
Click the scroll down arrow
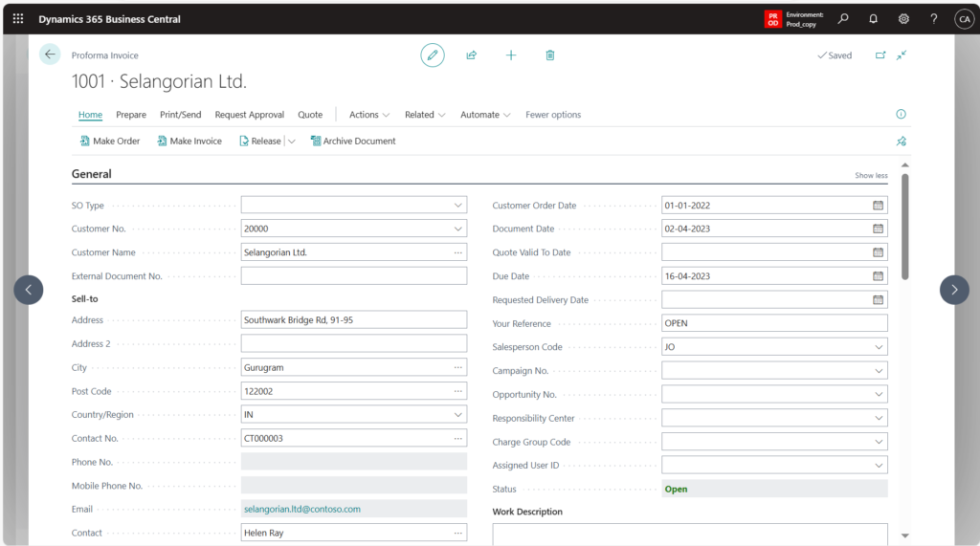[905, 536]
